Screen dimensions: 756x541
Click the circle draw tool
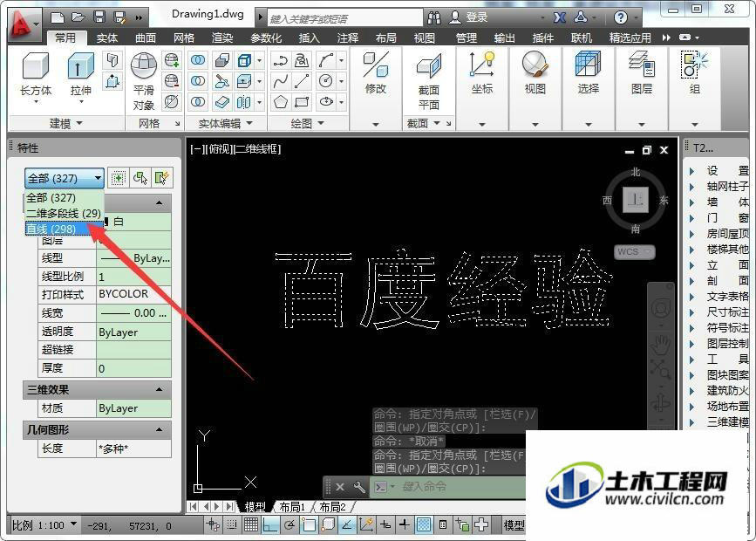pyautogui.click(x=326, y=81)
